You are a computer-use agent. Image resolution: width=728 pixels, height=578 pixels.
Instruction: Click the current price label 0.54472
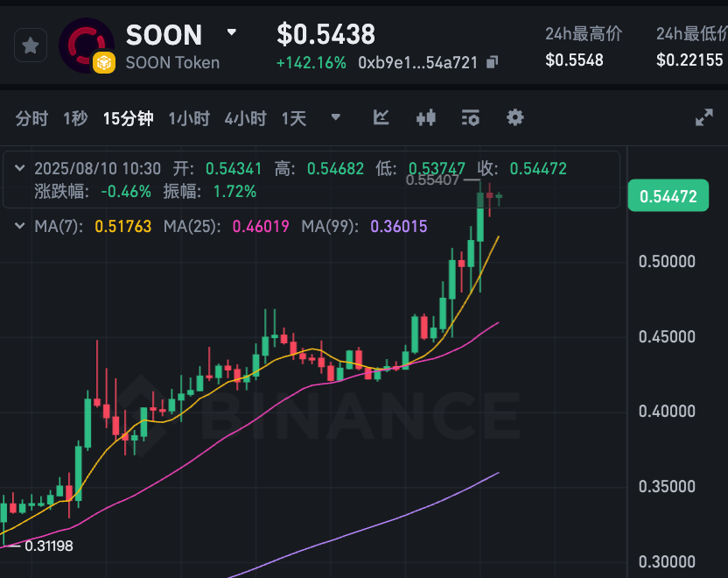click(x=668, y=195)
